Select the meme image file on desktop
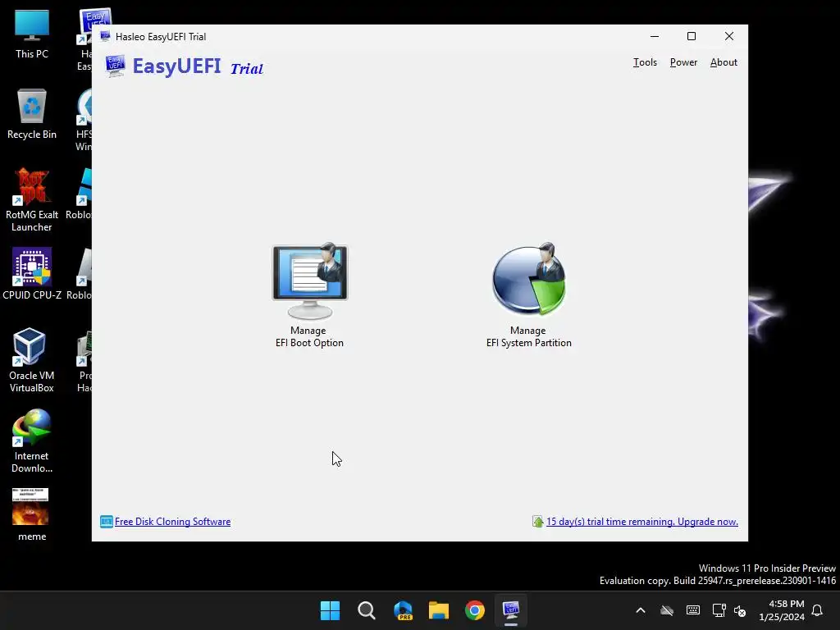This screenshot has width=840, height=630. [31, 515]
